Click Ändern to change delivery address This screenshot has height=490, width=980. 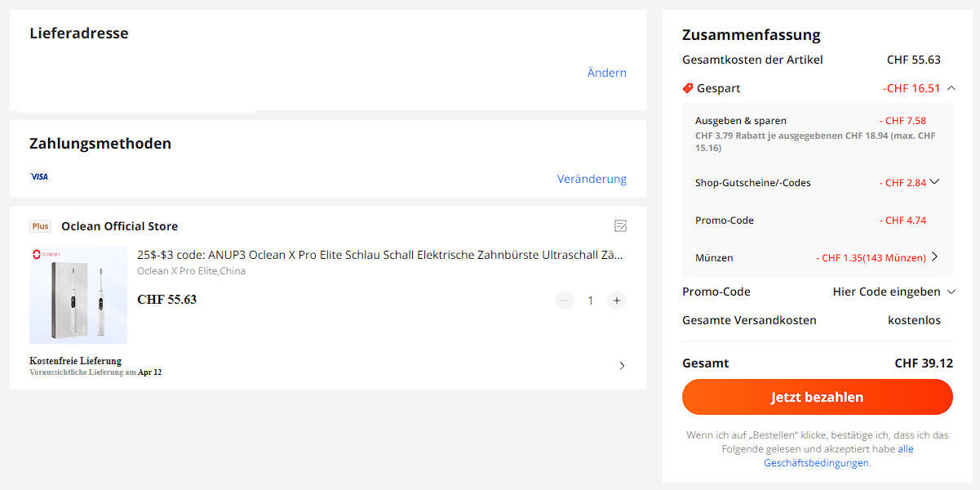click(607, 73)
